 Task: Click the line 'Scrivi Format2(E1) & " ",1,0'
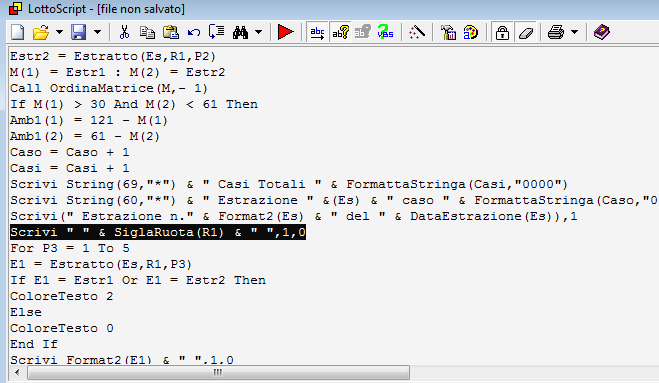[122, 359]
